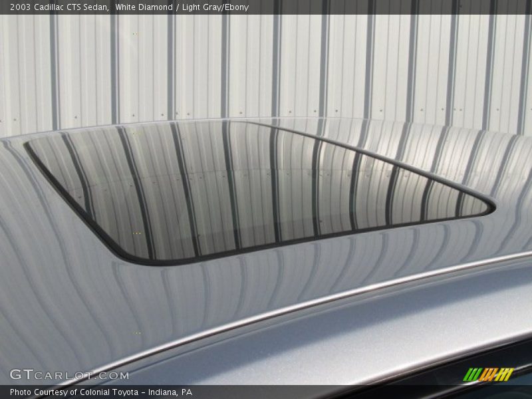Click "CTS Sedan" in the title

tap(88, 7)
